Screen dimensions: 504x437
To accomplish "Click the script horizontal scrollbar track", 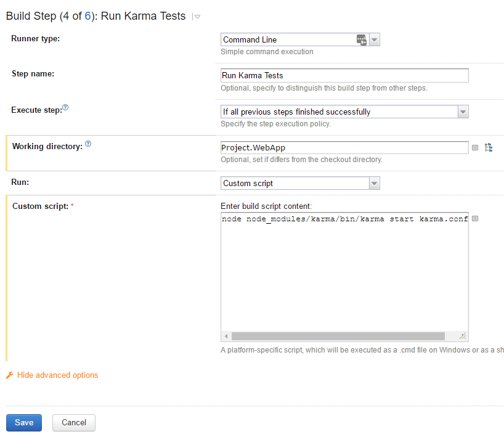I will pos(338,337).
